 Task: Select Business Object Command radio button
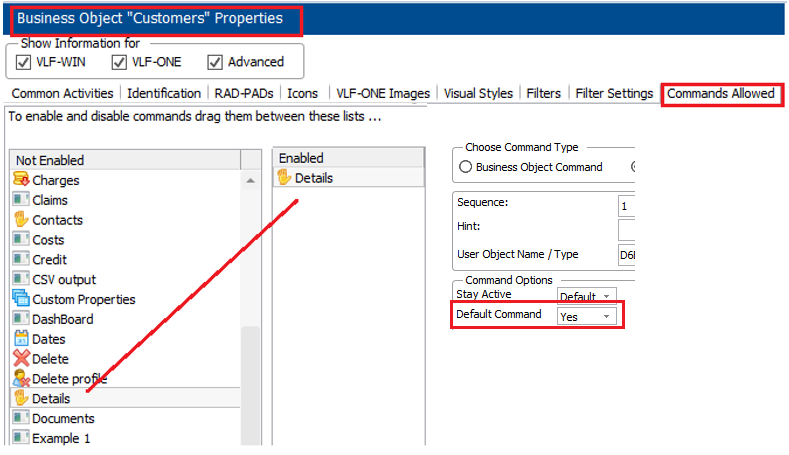[465, 167]
